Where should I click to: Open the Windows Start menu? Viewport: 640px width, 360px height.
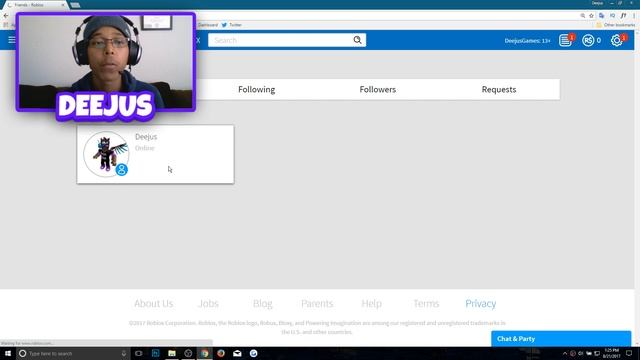(x=8, y=353)
